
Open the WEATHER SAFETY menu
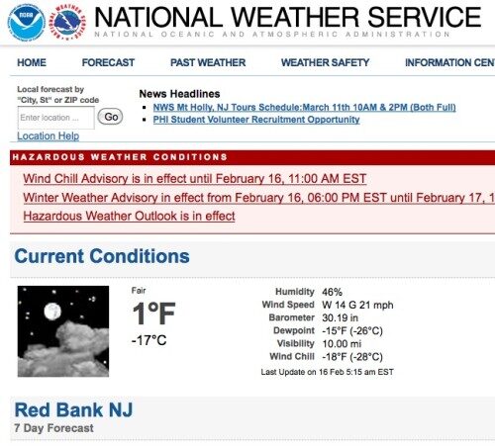click(x=325, y=62)
